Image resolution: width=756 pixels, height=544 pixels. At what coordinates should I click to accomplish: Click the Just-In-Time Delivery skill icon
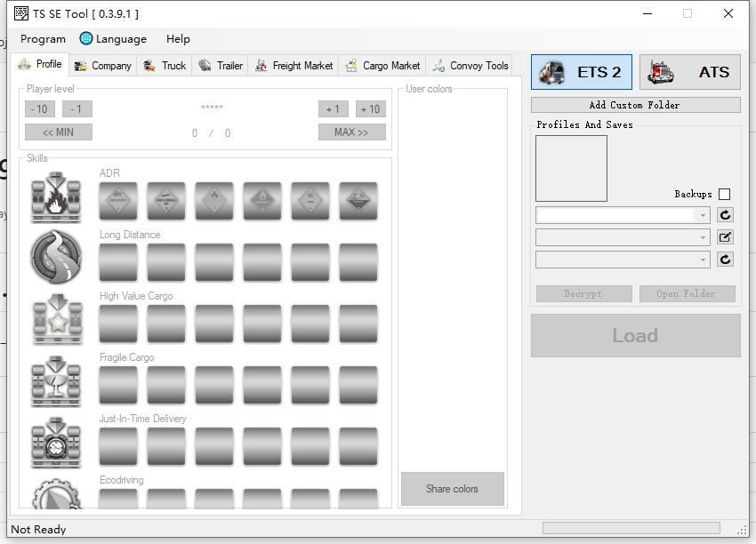[56, 442]
